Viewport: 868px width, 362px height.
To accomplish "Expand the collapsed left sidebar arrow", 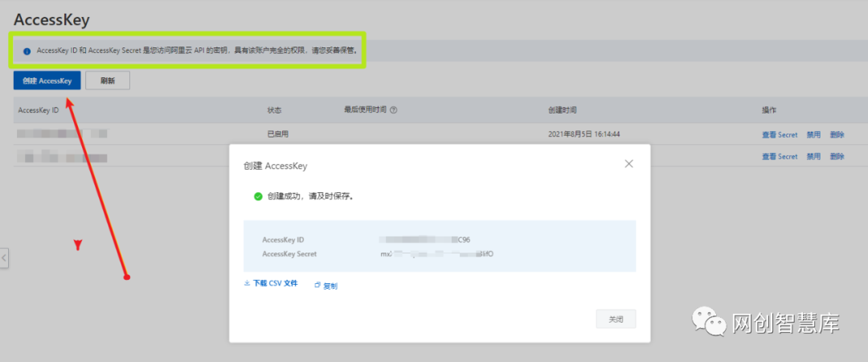I will tap(4, 257).
